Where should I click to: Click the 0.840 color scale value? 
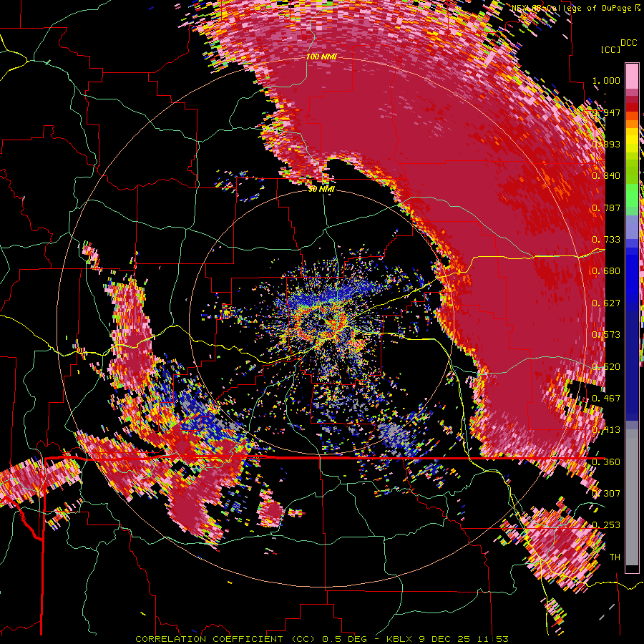[606, 175]
